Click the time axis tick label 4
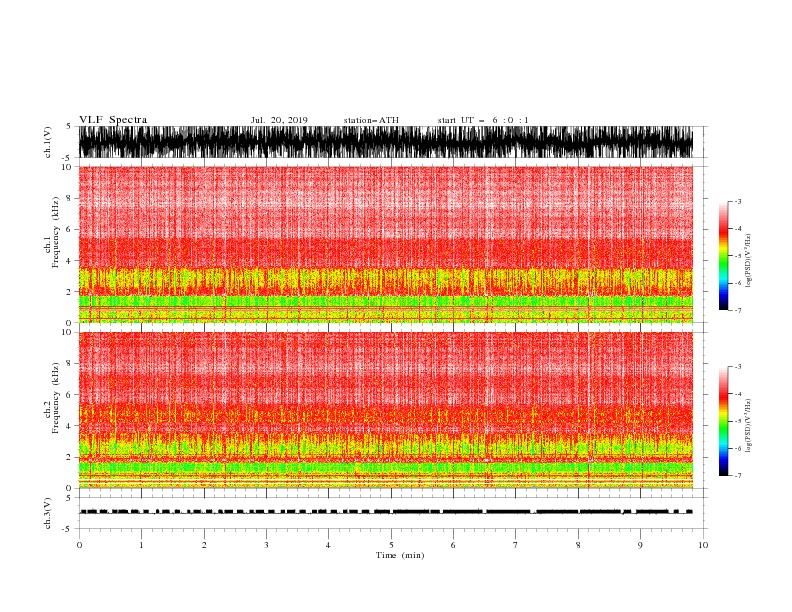The width and height of the screenshot is (792, 612). click(328, 545)
